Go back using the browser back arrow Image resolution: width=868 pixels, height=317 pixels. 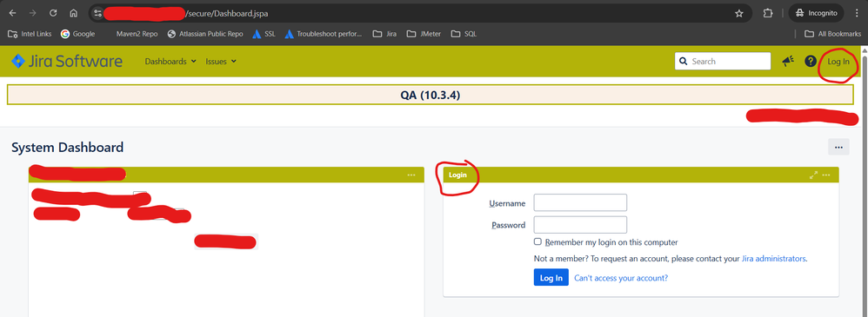(x=13, y=13)
